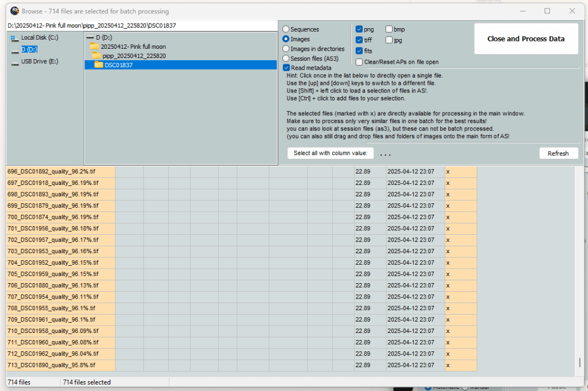This screenshot has height=391, width=588.
Task: Click the AutoStakkert app icon in title bar
Action: pos(14,11)
